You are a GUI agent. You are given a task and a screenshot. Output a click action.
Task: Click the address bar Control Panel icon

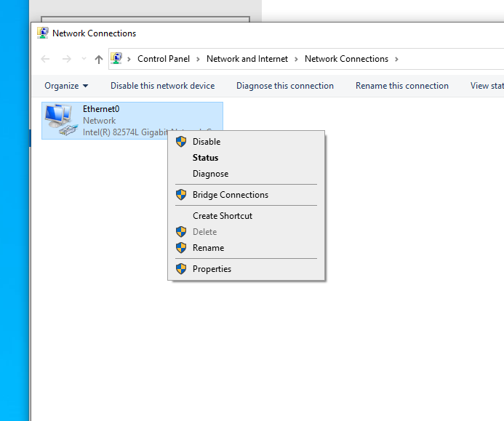pos(116,59)
